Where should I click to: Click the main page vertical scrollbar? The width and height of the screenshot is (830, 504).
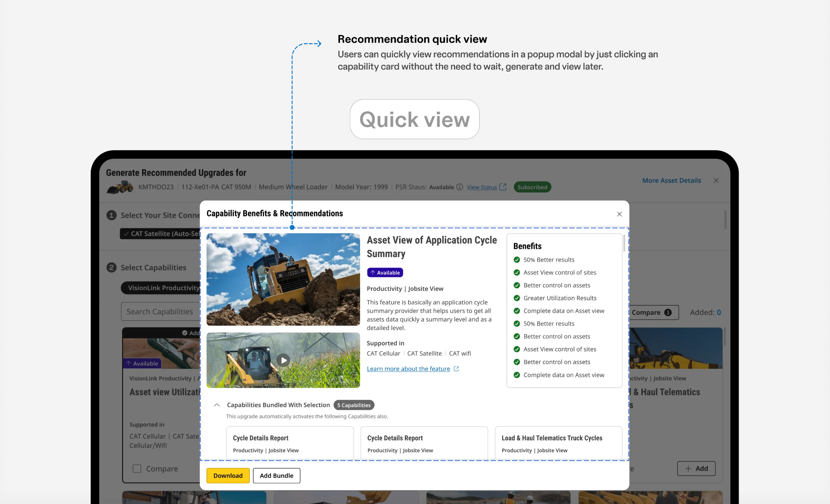point(725,220)
